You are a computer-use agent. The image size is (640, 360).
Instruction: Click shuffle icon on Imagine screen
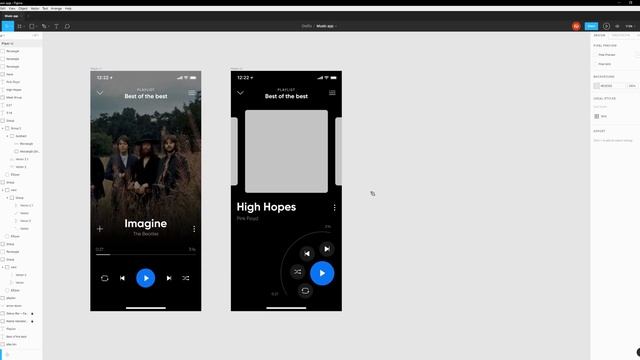pos(186,278)
